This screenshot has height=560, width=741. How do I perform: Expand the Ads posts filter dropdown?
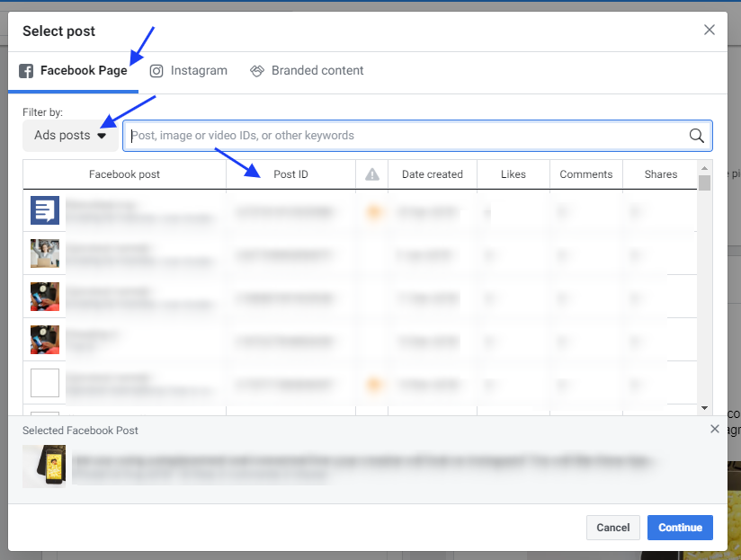pos(70,136)
